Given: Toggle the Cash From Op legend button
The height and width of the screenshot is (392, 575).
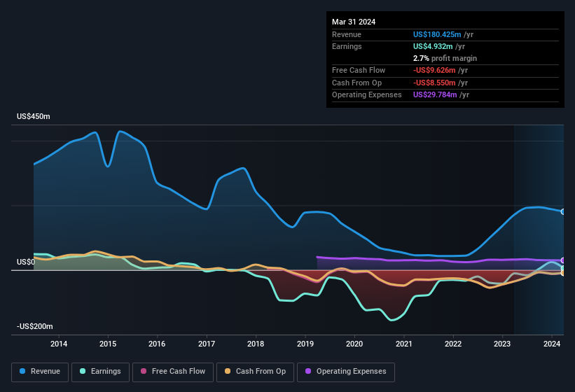Looking at the screenshot, I should pyautogui.click(x=255, y=372).
